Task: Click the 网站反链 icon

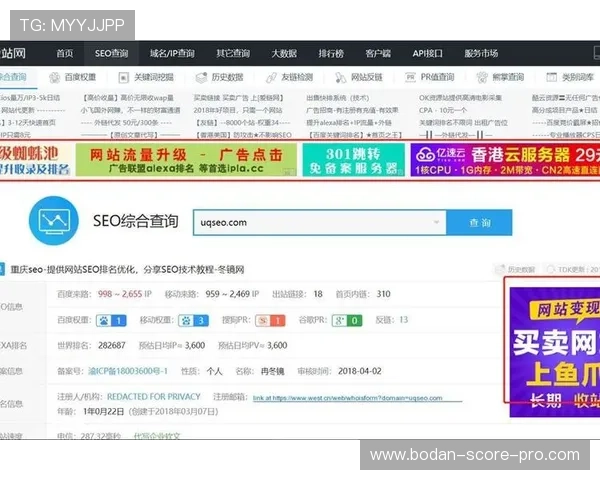Action: point(341,78)
